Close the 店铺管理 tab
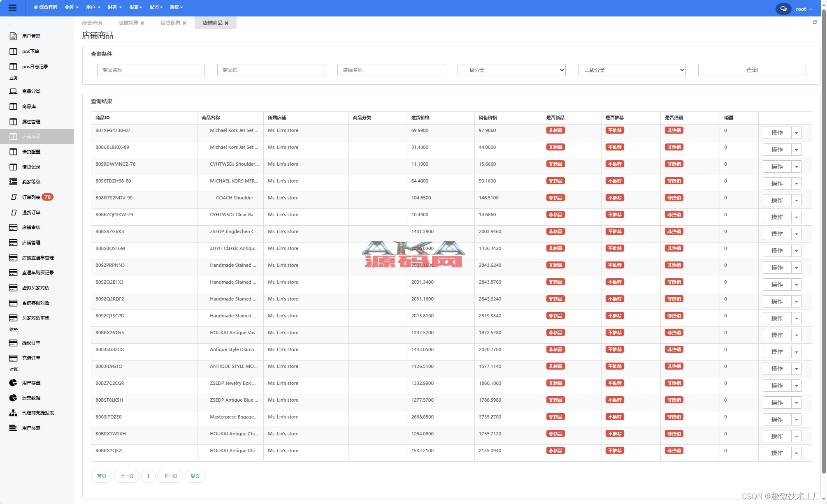827x504 pixels. pos(142,23)
